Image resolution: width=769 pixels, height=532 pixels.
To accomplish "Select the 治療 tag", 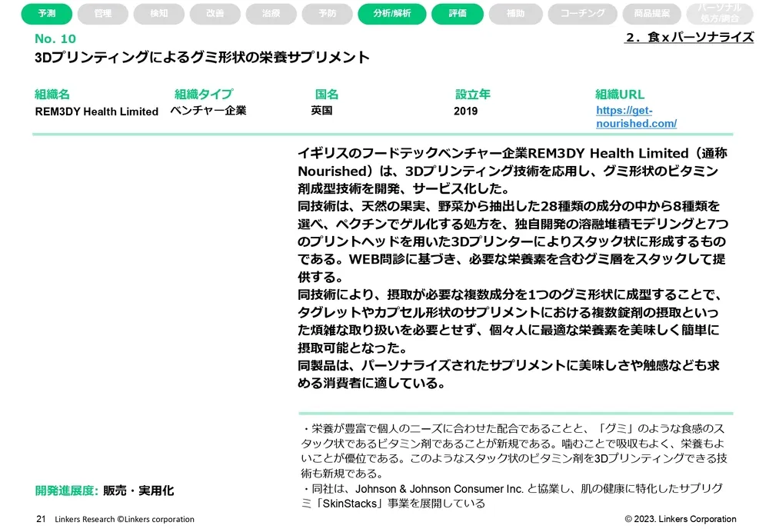I will (271, 14).
